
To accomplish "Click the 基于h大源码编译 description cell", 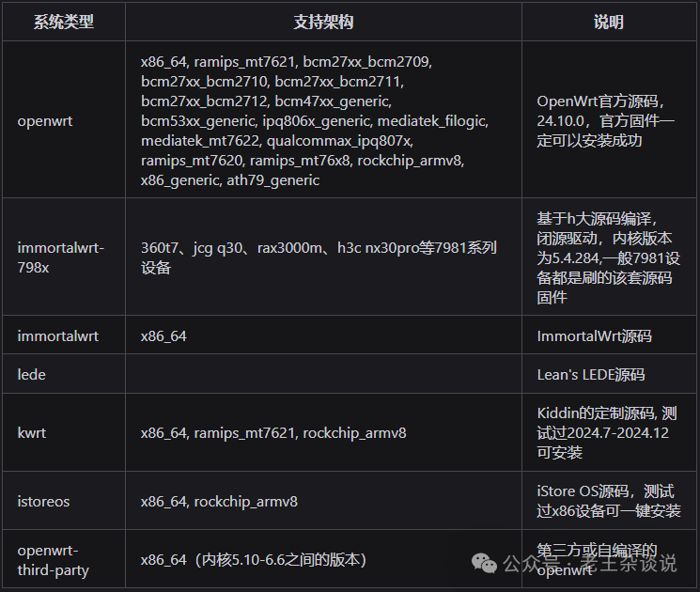I will (608, 257).
